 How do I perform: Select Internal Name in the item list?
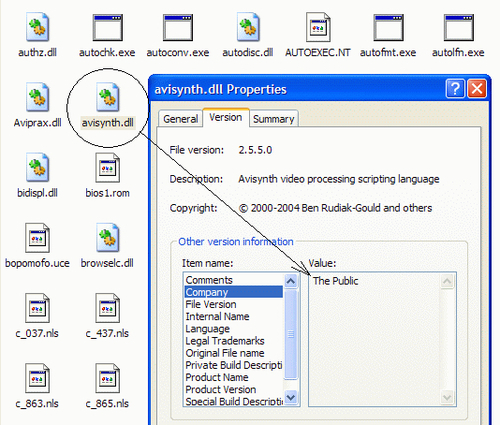(x=233, y=316)
